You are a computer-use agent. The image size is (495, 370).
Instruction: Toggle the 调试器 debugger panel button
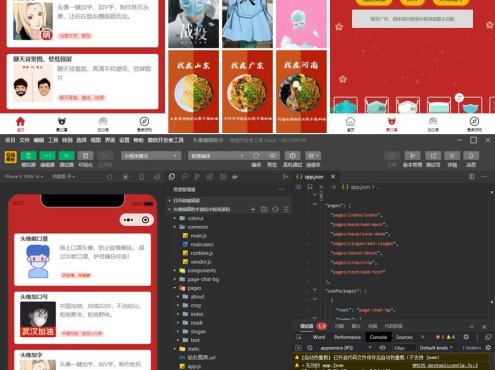click(x=66, y=156)
